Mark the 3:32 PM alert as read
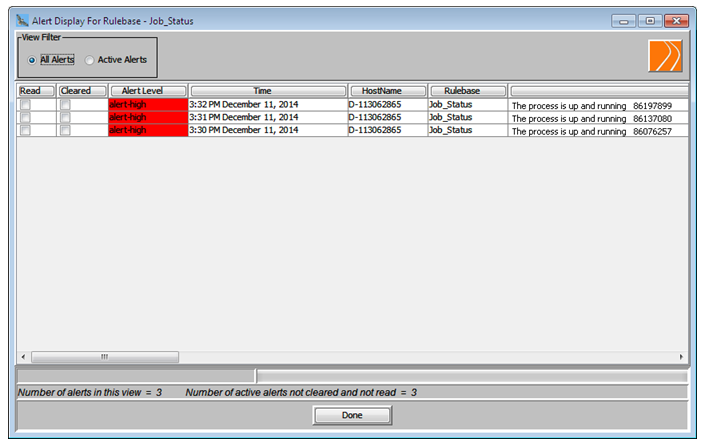Screen dimensions: 705x446 pos(25,105)
